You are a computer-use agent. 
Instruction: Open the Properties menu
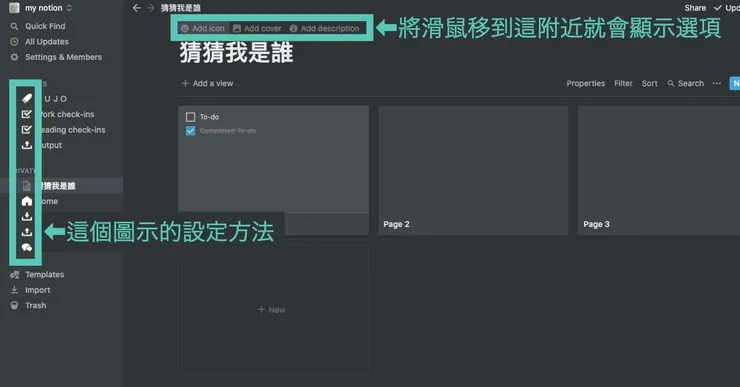click(x=586, y=83)
